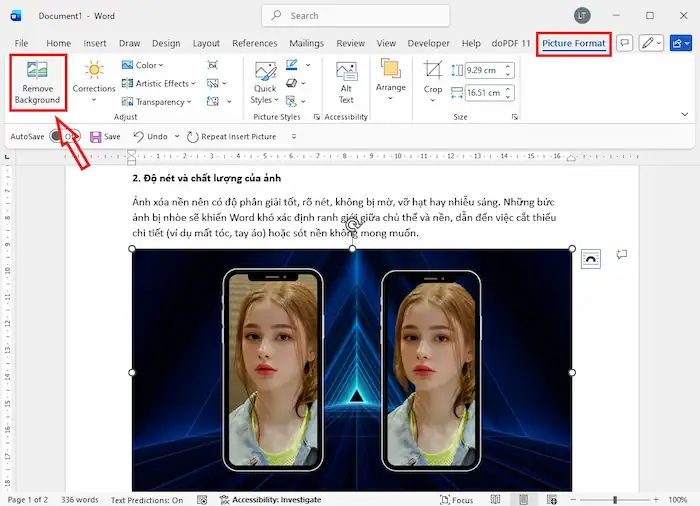Click the picture rotation handle
Screen dimensions: 700x506
(x=353, y=224)
